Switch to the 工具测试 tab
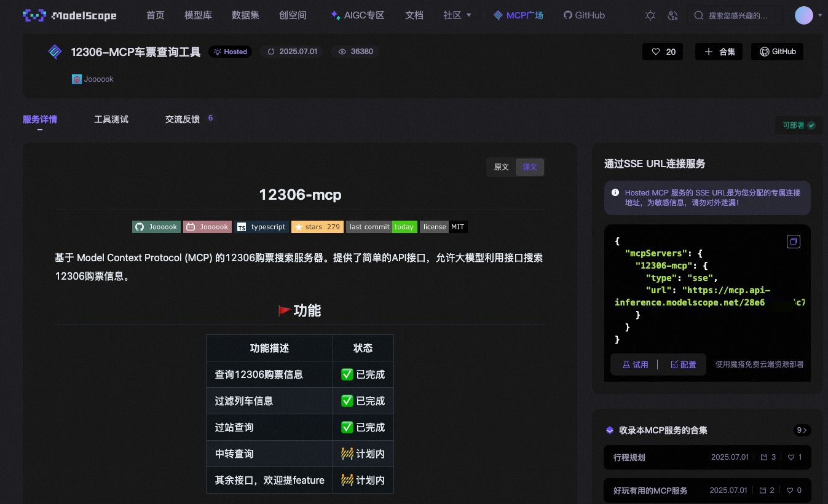Image resolution: width=828 pixels, height=504 pixels. coord(111,119)
